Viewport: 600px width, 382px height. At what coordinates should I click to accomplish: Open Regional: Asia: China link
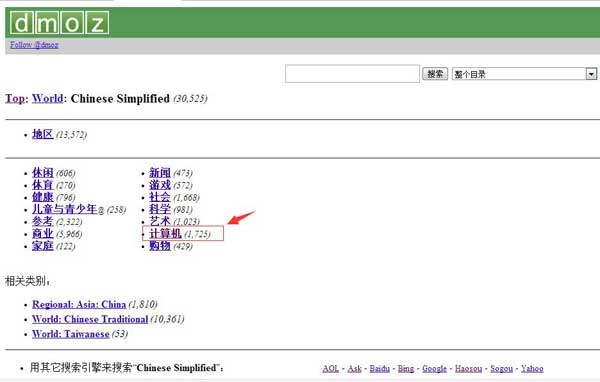[79, 305]
